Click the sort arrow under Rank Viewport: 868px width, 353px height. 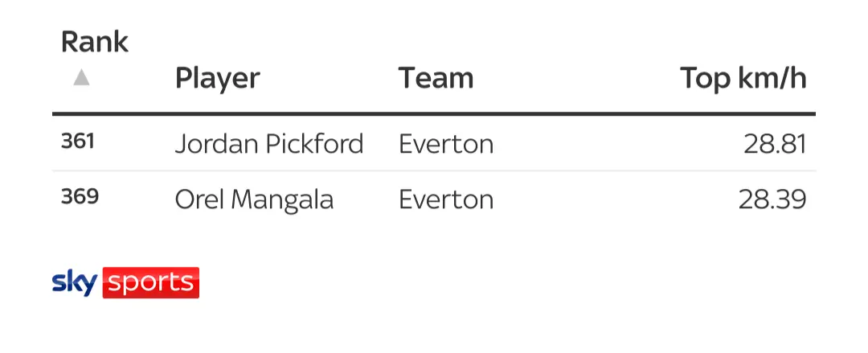coord(81,78)
